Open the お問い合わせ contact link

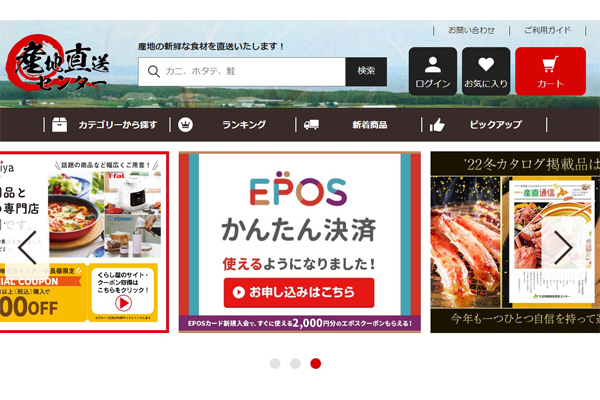[471, 30]
